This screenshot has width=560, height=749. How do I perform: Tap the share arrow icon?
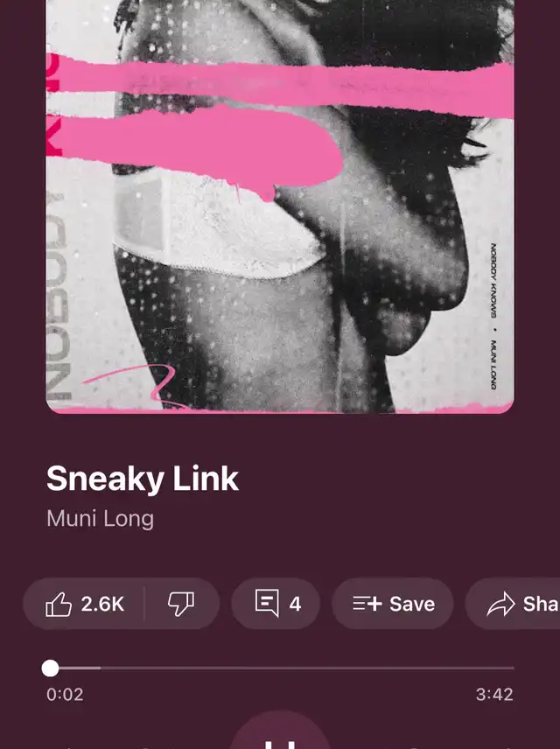(x=500, y=605)
